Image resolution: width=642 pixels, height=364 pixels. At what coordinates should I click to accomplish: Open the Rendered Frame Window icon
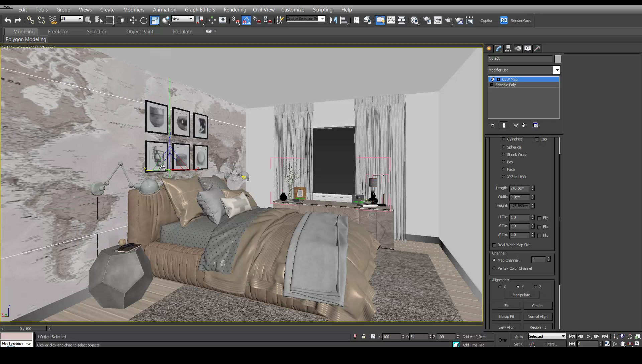click(438, 20)
